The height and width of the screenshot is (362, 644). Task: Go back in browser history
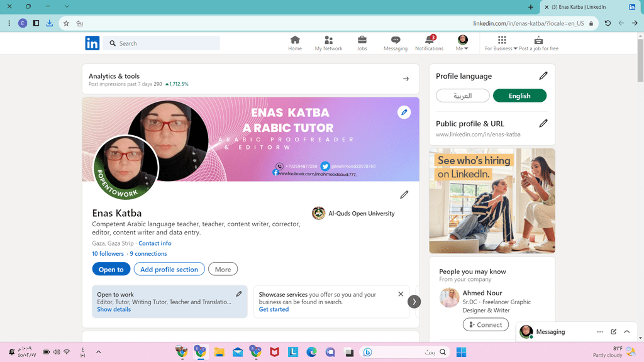[635, 23]
